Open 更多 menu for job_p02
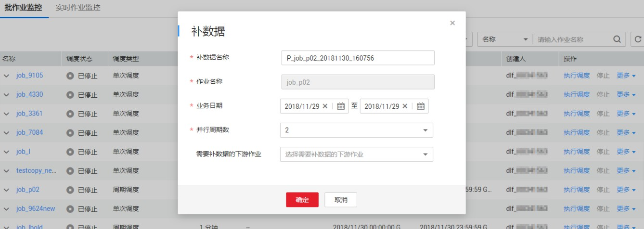This screenshot has height=229, width=644. coord(626,190)
